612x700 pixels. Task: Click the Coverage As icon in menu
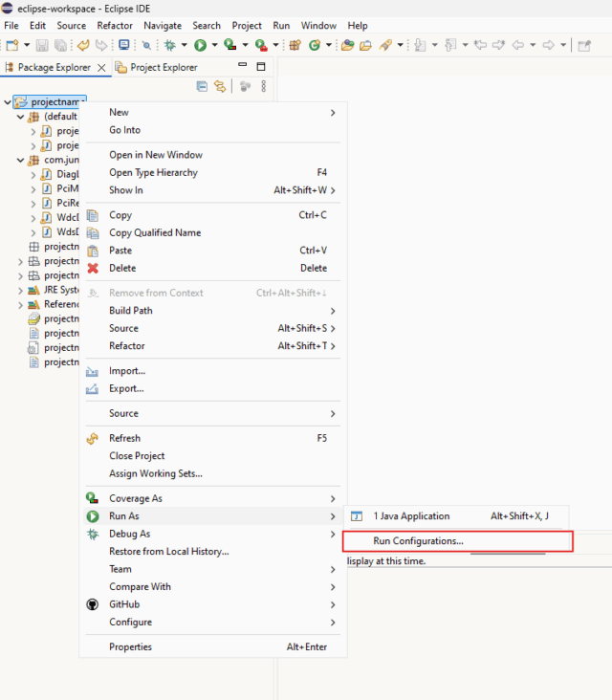(93, 498)
